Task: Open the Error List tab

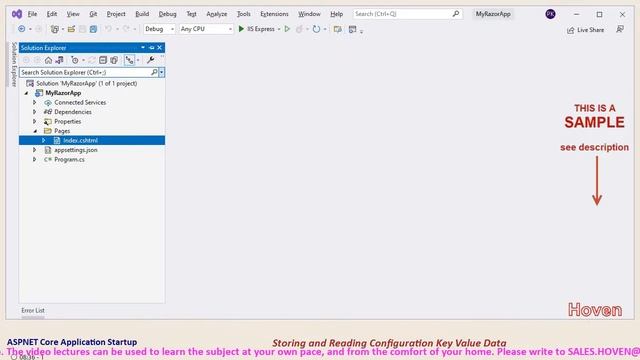Action: (33, 311)
